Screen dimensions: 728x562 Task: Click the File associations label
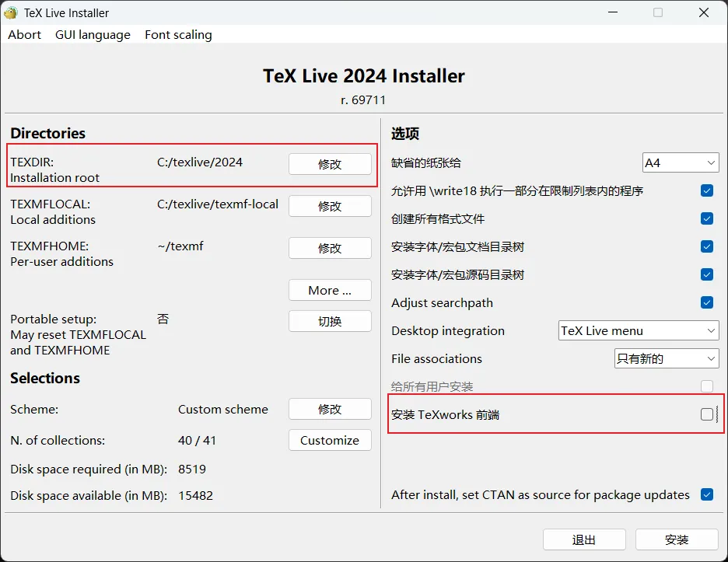[x=436, y=359]
